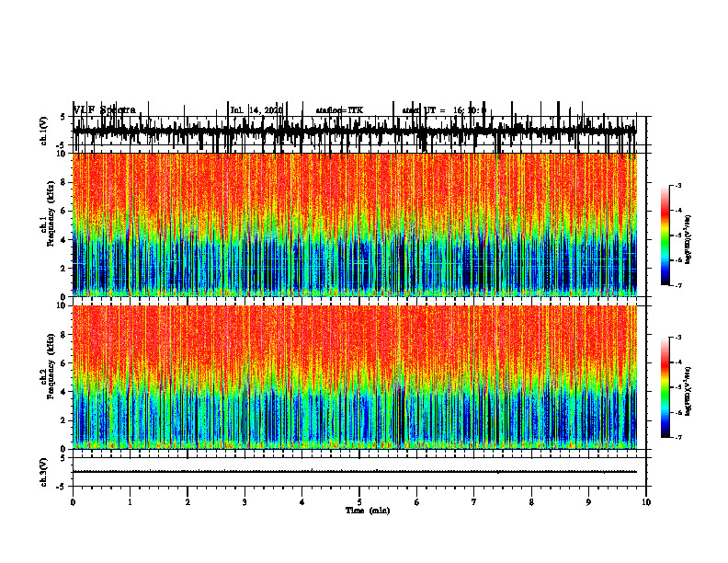Click the "-3" tick on ch.2 colorbar

pyautogui.click(x=678, y=338)
